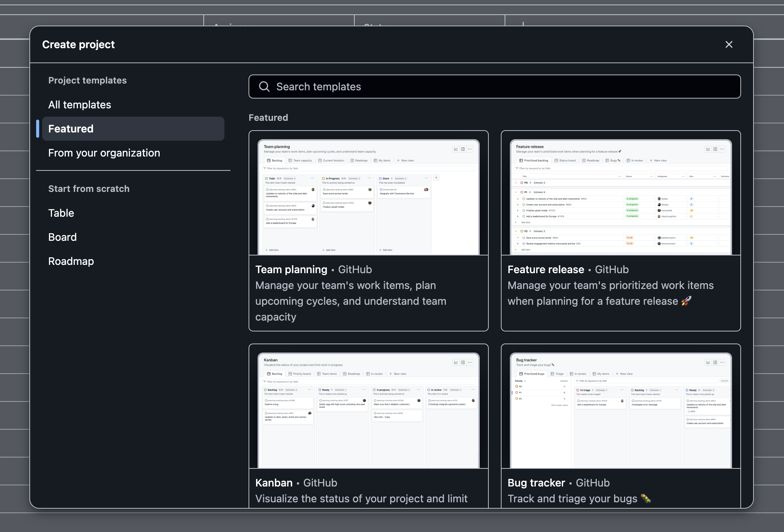This screenshot has width=784, height=532.
Task: Choose the Bug tracker template preview
Action: click(x=621, y=410)
